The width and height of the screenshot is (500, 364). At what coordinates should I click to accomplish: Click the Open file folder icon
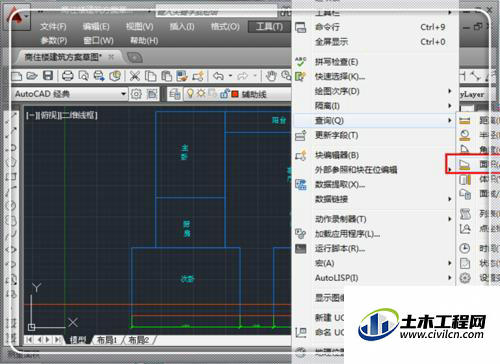[32, 76]
